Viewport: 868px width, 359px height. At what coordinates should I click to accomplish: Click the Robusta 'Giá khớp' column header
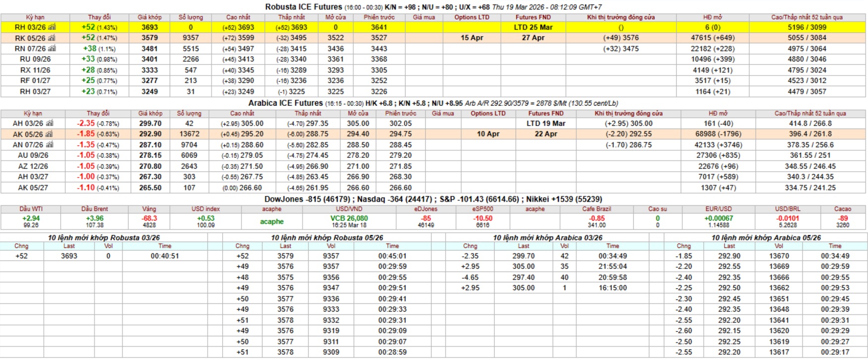tap(149, 17)
